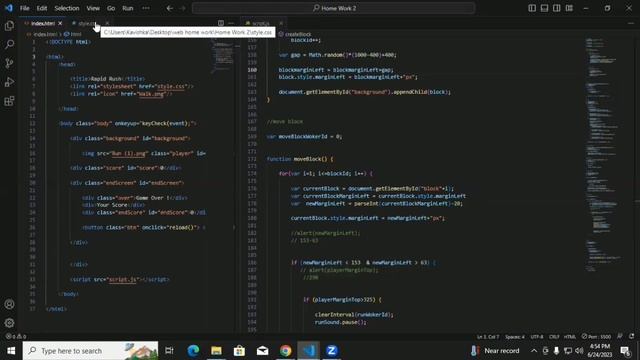Switch to the script.js tab

tap(260, 23)
